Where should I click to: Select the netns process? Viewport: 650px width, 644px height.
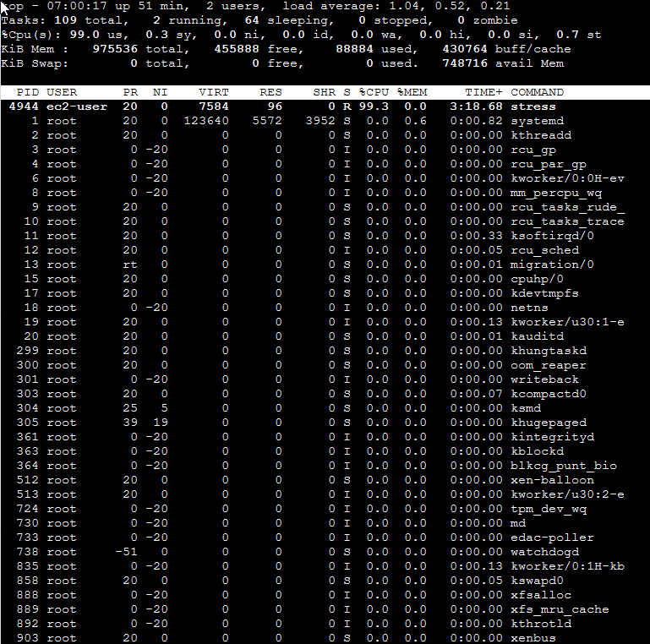click(529, 308)
